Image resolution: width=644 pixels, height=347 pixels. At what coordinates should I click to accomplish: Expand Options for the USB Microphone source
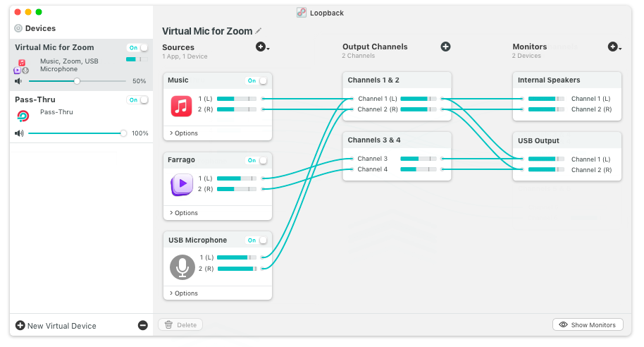(x=184, y=293)
